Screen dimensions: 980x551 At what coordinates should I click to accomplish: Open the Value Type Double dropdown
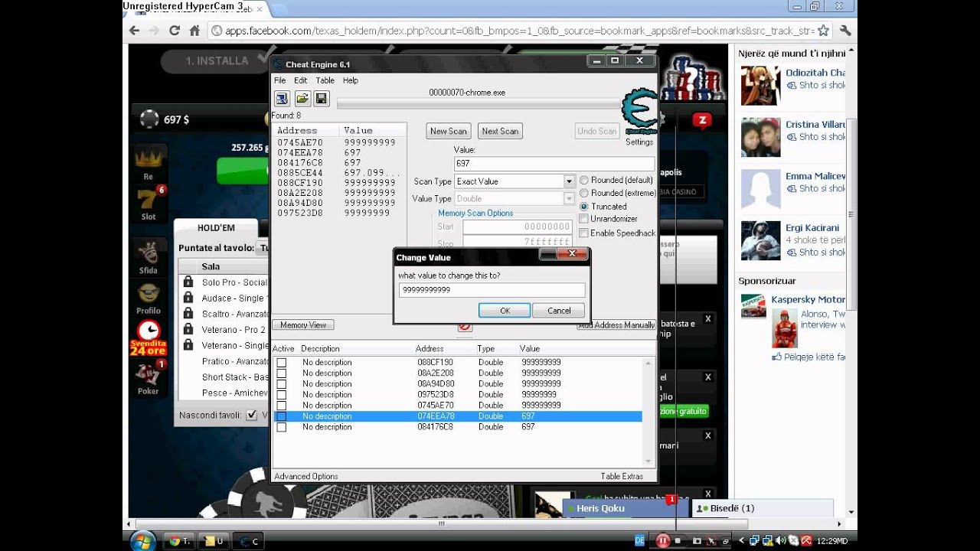[x=569, y=199]
